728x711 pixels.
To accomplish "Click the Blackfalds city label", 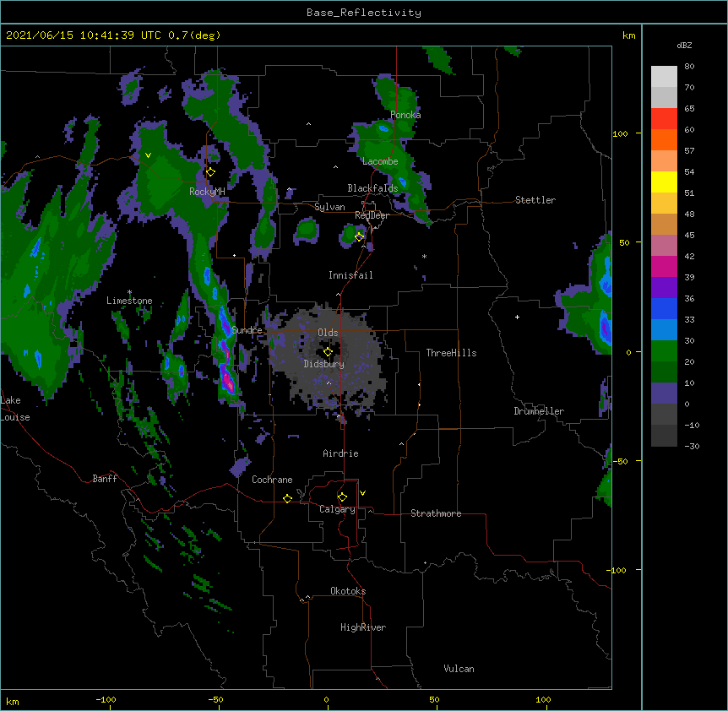I will point(372,188).
